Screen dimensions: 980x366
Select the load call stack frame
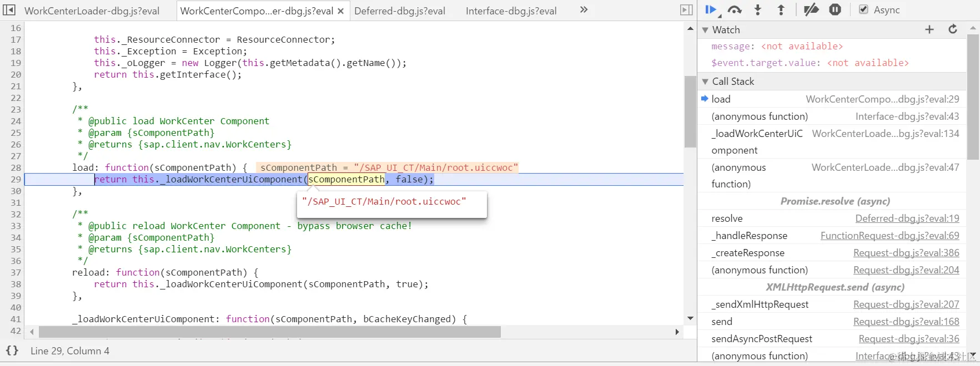(x=832, y=99)
